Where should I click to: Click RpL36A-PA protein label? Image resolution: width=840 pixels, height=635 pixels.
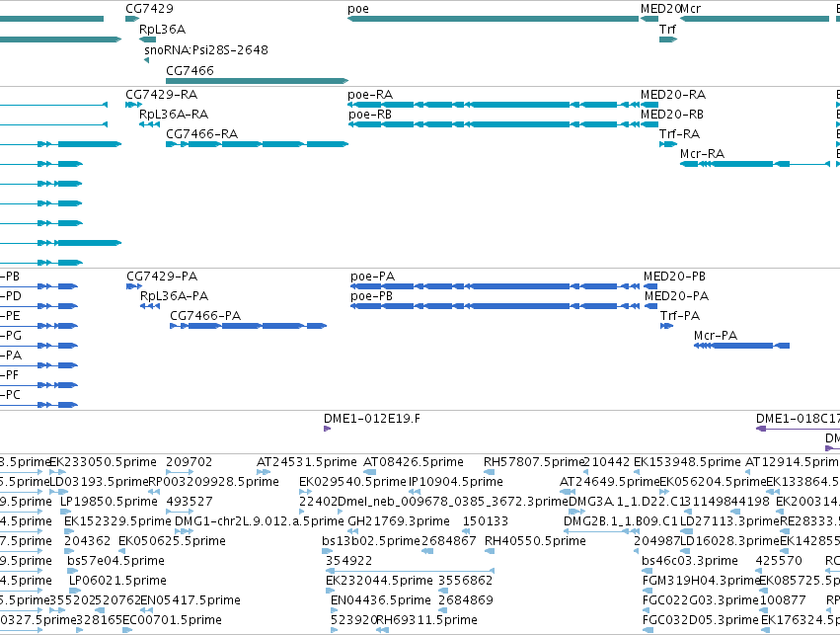(174, 296)
